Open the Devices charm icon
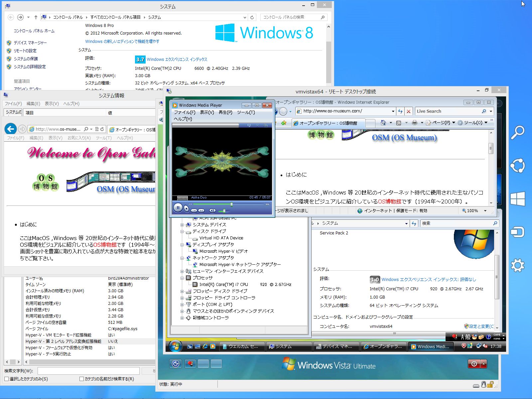The width and height of the screenshot is (532, 399). 517,232
